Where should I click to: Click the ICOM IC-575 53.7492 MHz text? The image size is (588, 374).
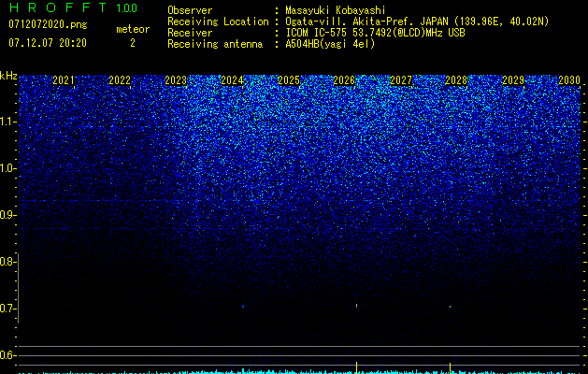[x=375, y=33]
